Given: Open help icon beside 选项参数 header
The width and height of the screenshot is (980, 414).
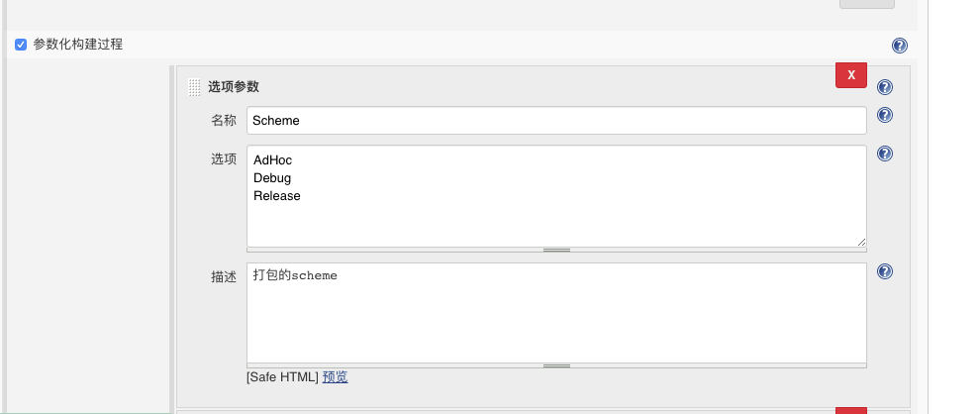Looking at the screenshot, I should pyautogui.click(x=885, y=87).
